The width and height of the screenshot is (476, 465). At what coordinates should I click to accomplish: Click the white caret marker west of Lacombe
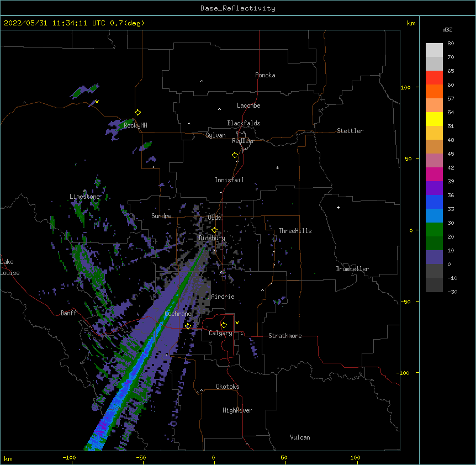(219, 109)
